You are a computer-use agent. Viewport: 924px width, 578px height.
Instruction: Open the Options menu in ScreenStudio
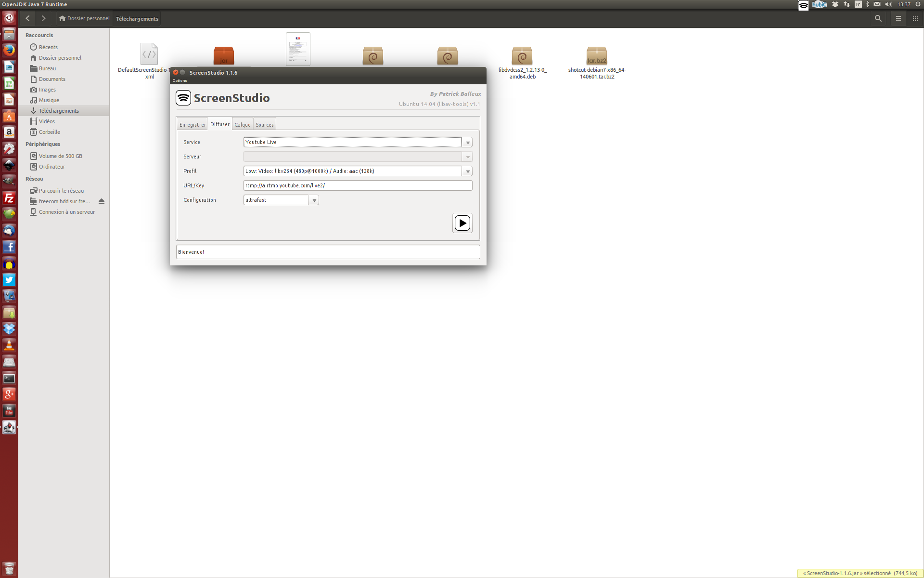pyautogui.click(x=180, y=80)
